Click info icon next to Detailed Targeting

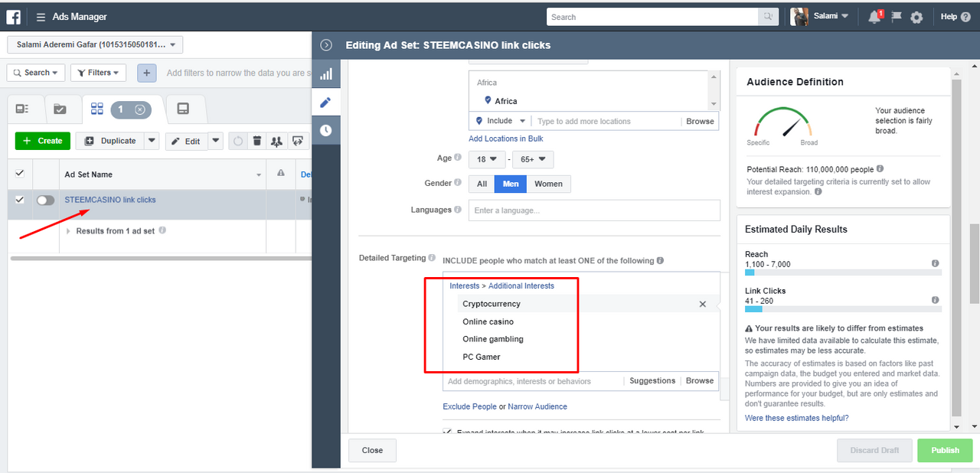point(432,258)
